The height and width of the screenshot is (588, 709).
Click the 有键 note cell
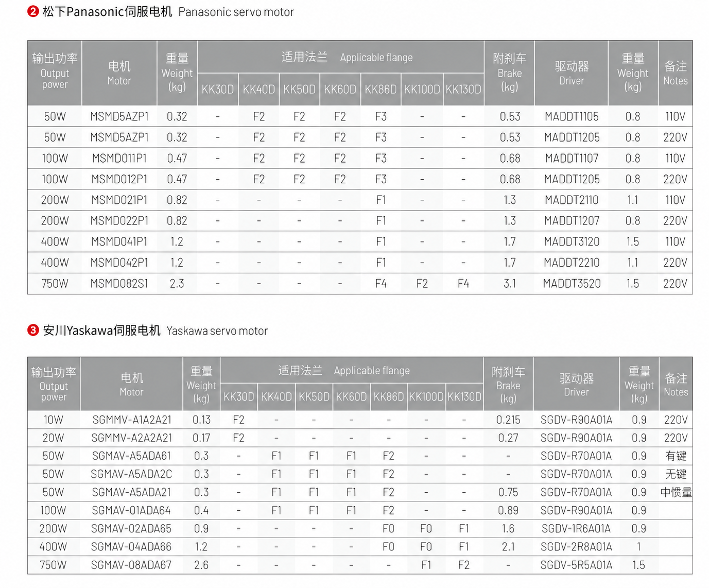click(x=676, y=456)
